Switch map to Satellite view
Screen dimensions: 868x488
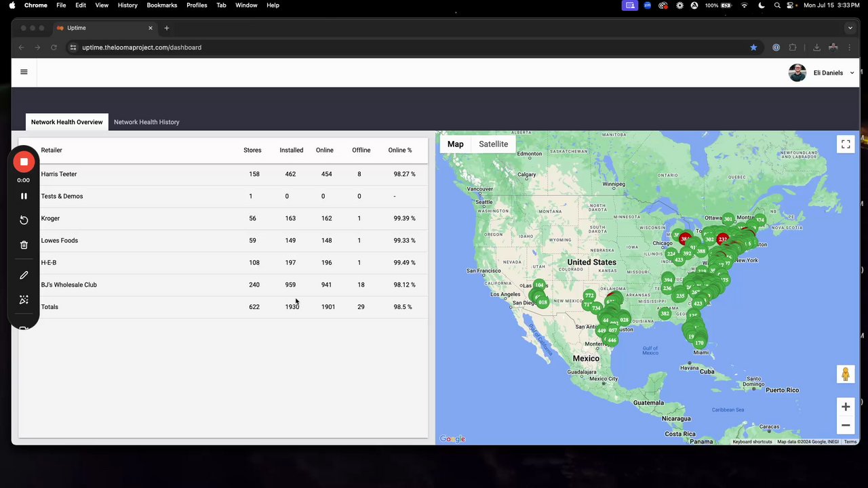coord(493,144)
